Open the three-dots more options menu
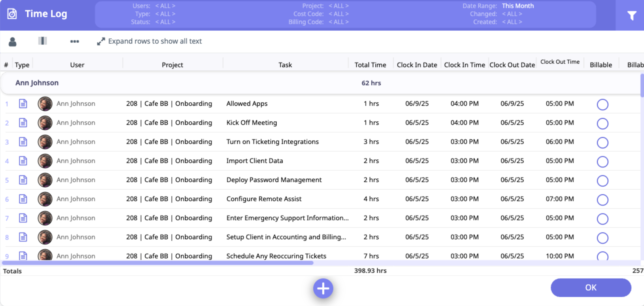This screenshot has width=644, height=306. tap(74, 41)
